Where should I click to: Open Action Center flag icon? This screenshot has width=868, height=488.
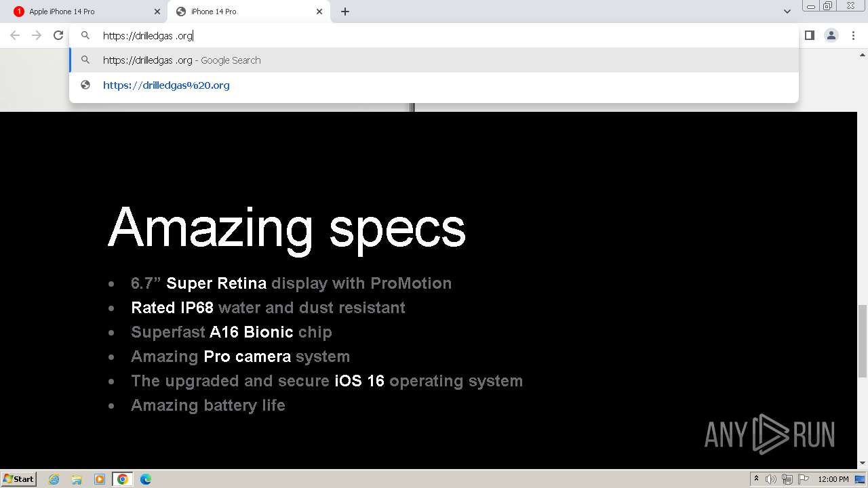(x=803, y=479)
